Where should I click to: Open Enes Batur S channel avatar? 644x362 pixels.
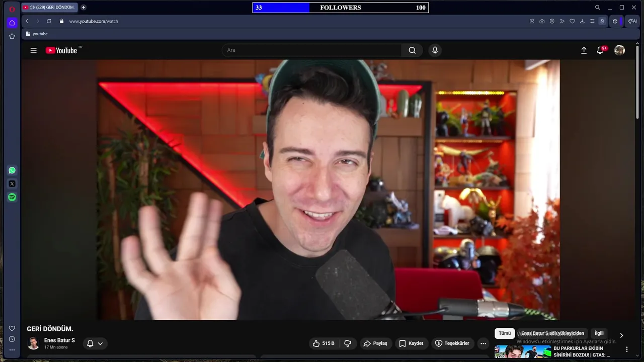pyautogui.click(x=33, y=343)
